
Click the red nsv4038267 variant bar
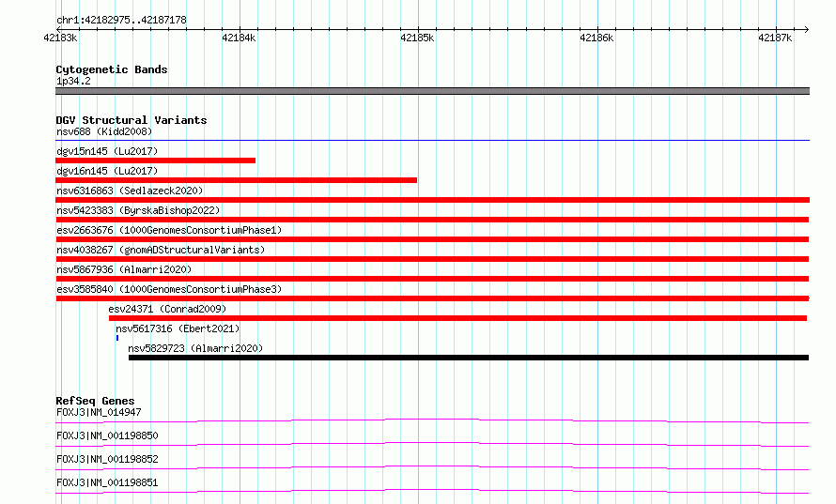tap(432, 259)
